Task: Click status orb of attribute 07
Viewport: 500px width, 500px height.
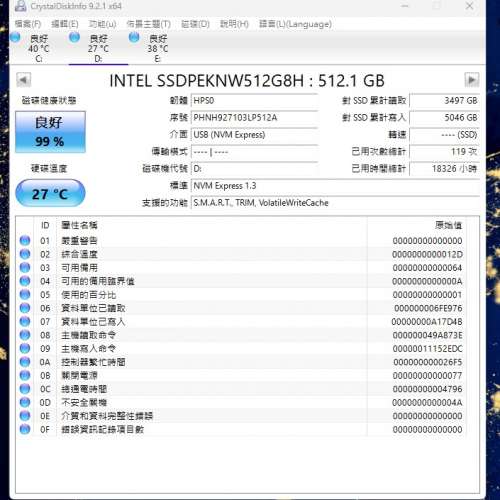Action: pyautogui.click(x=25, y=322)
